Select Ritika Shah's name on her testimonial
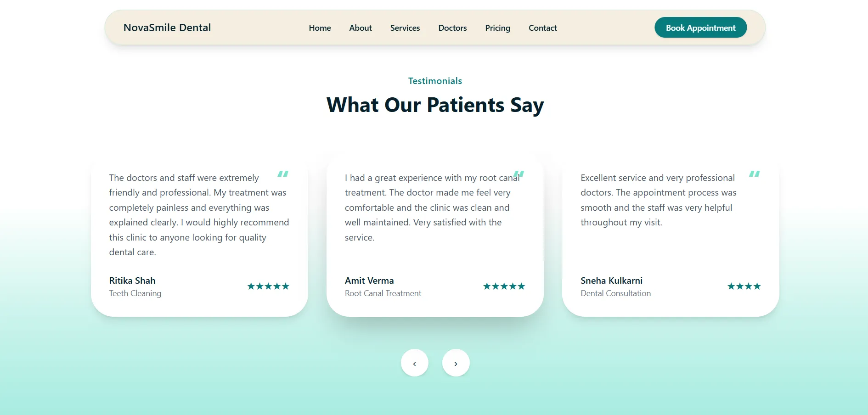Screen dimensions: 868x415 tap(132, 280)
